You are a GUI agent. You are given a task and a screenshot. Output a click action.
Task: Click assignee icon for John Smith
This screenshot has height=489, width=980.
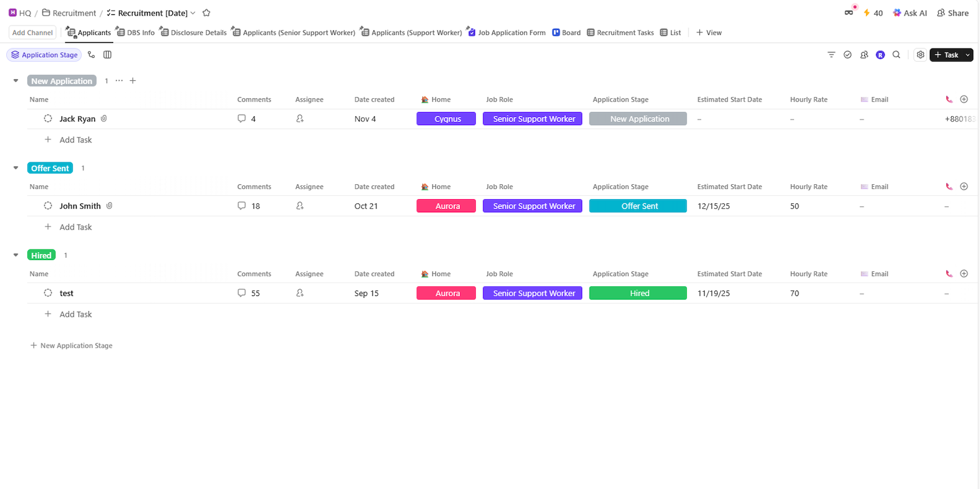[300, 206]
